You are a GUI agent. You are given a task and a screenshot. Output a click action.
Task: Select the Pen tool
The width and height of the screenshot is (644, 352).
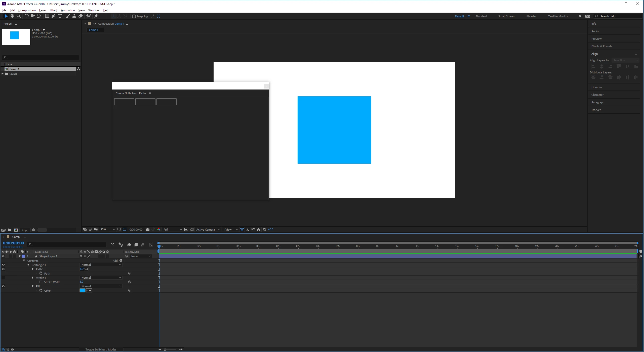(53, 16)
